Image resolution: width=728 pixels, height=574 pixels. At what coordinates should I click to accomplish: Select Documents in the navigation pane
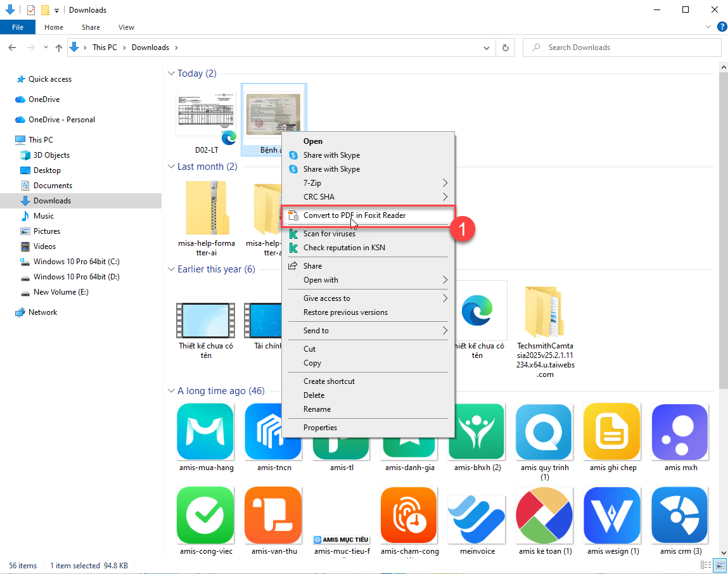[x=53, y=186]
